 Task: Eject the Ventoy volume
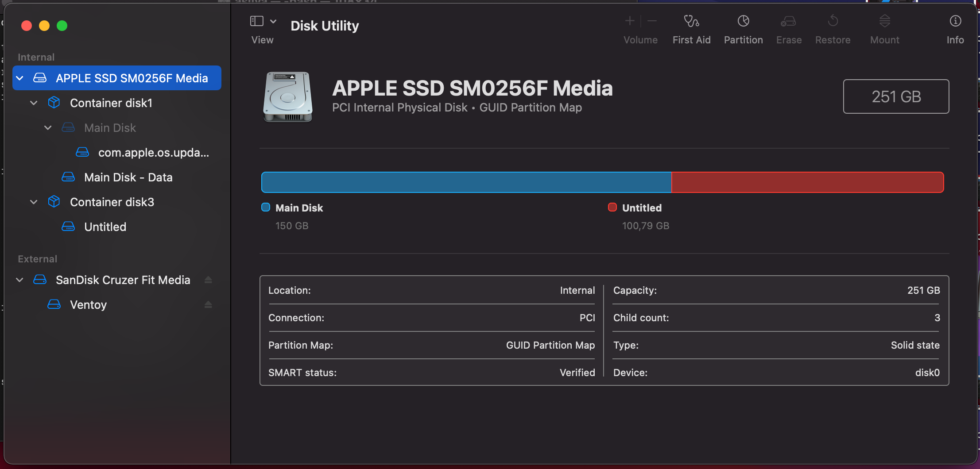click(x=208, y=304)
